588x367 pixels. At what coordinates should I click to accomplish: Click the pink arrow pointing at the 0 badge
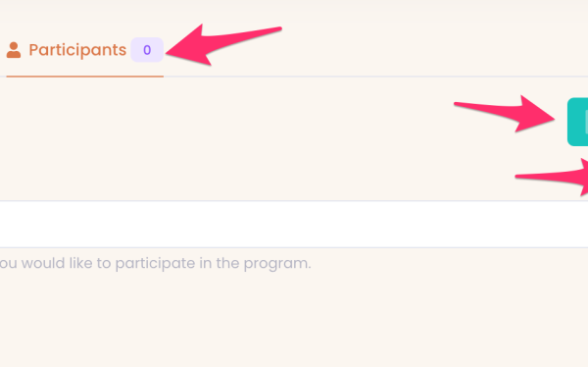(x=223, y=45)
